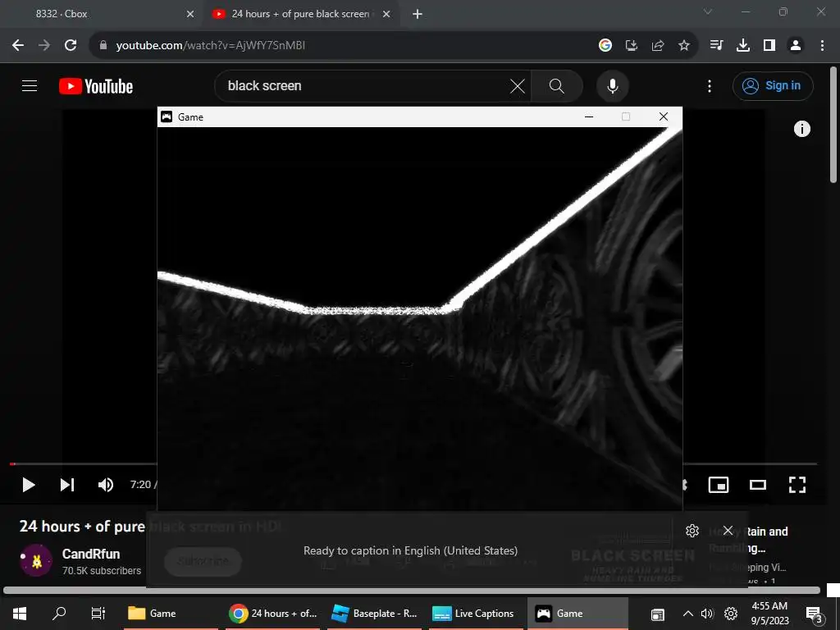Open the notification center icon

click(814, 614)
